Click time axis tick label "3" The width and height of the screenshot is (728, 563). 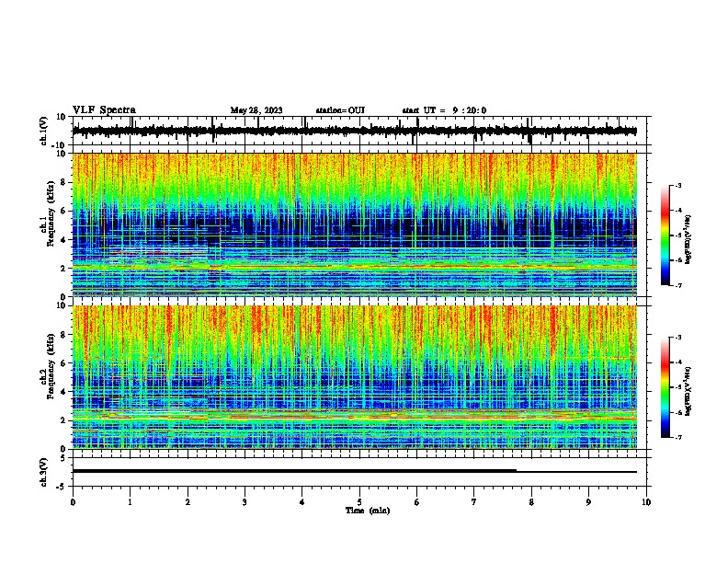[245, 502]
